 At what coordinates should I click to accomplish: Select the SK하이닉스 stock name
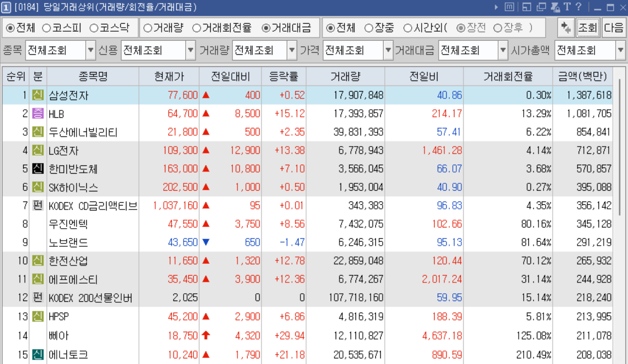tap(73, 187)
